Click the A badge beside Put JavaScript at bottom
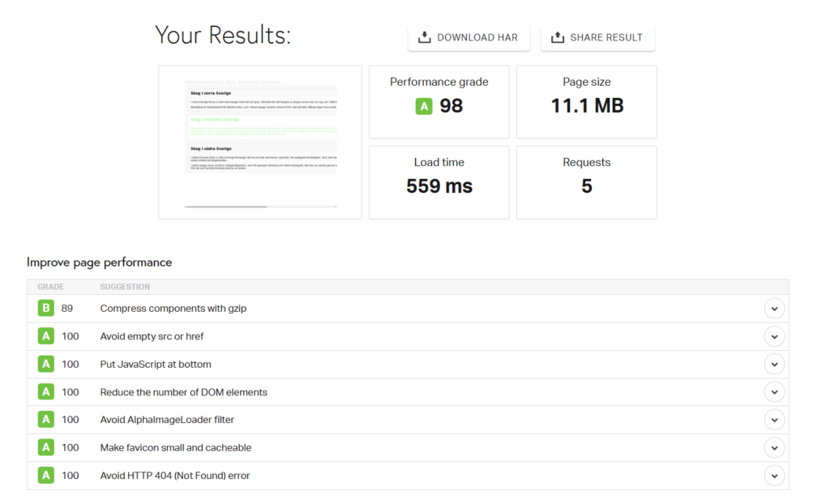Image resolution: width=830 pixels, height=504 pixels. click(46, 365)
